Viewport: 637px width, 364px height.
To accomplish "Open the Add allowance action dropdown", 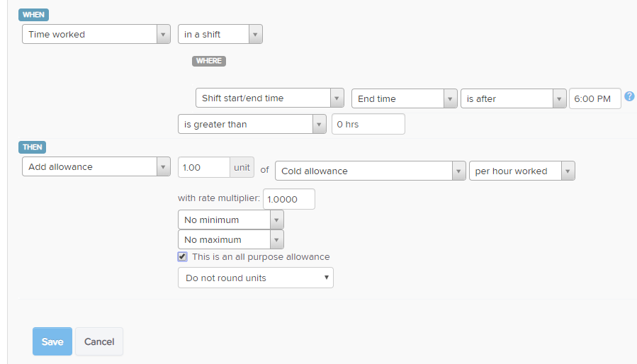I will click(96, 166).
